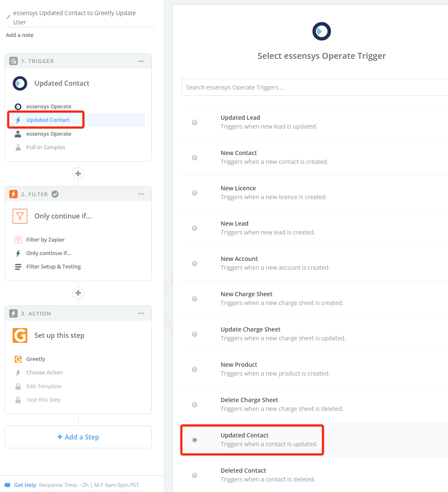Add a step between Trigger and Filter
Viewport: 448px width, 492px height.
78,174
